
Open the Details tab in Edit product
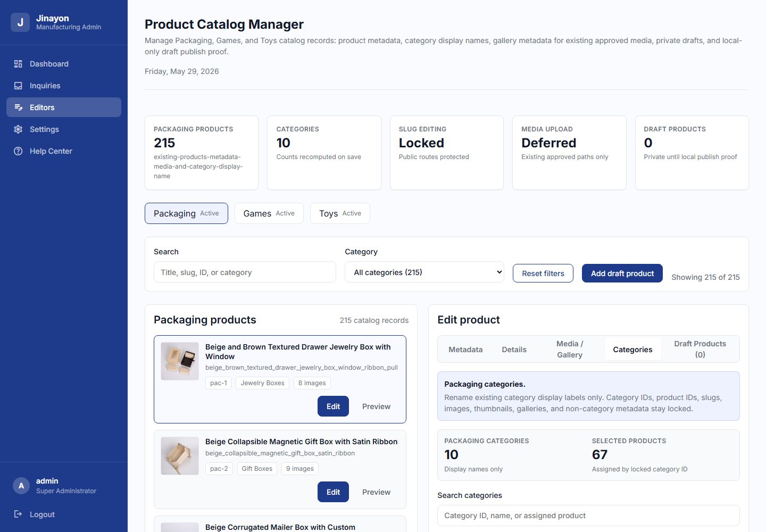(x=514, y=350)
